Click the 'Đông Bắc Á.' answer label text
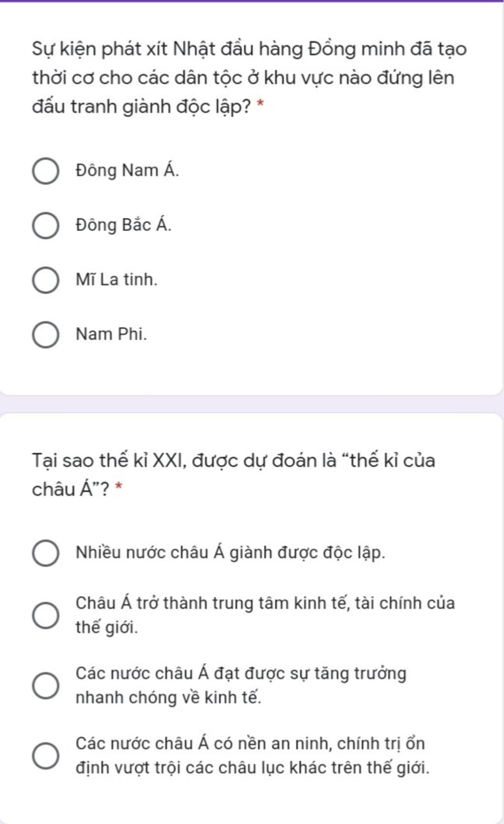504x824 pixels. point(124,225)
